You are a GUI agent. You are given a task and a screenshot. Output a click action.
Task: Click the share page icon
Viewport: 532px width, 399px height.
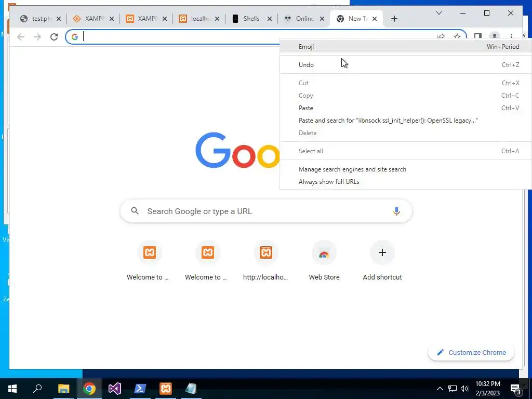pos(441,36)
